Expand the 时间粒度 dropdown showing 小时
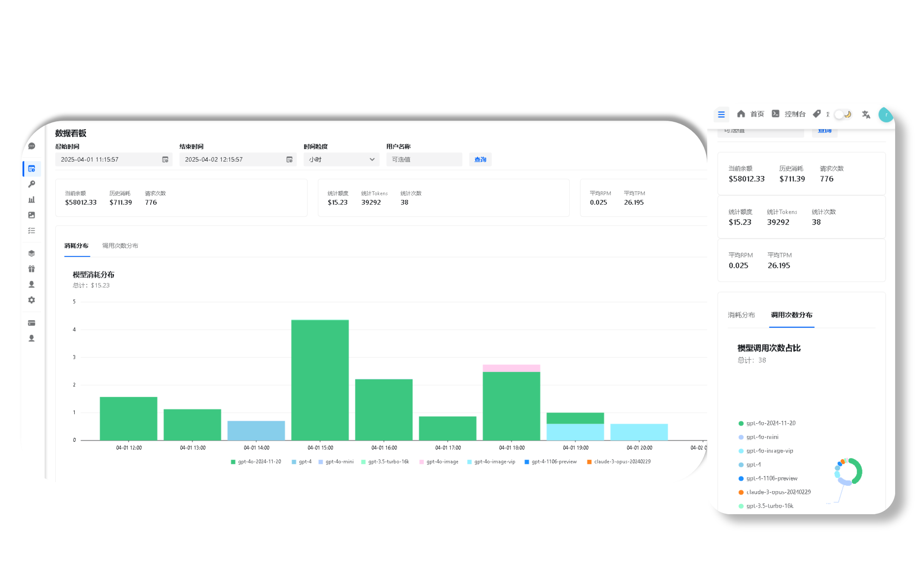Image resolution: width=924 pixels, height=585 pixels. (341, 159)
